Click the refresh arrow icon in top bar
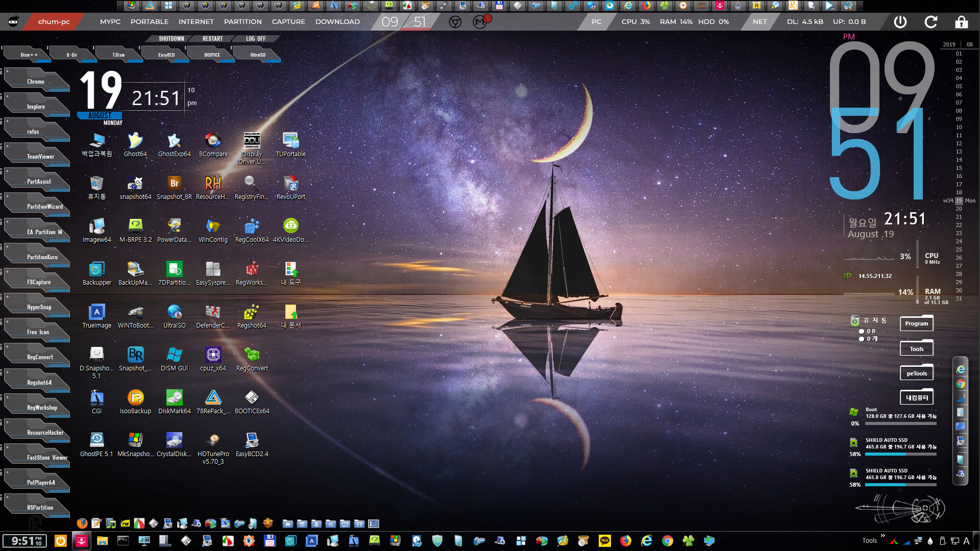The width and height of the screenshot is (980, 551). pyautogui.click(x=931, y=22)
